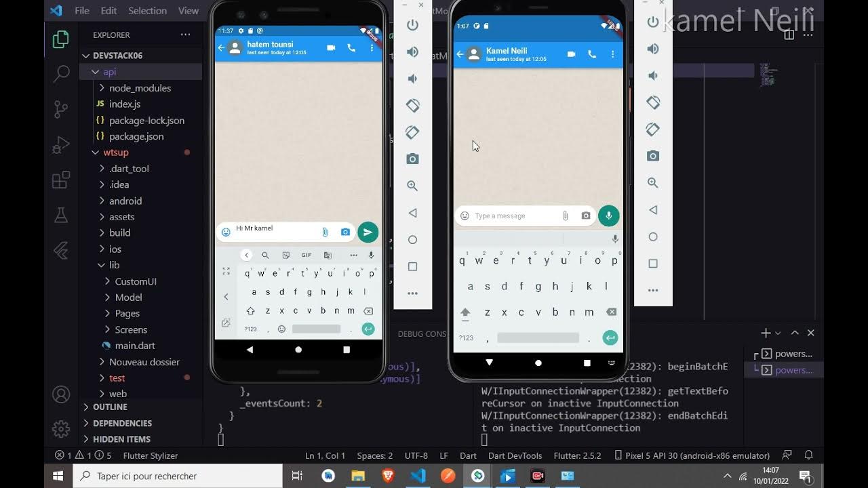Click the Spaces: 2 indentation setting
Viewport: 868px width, 488px height.
[x=375, y=455]
